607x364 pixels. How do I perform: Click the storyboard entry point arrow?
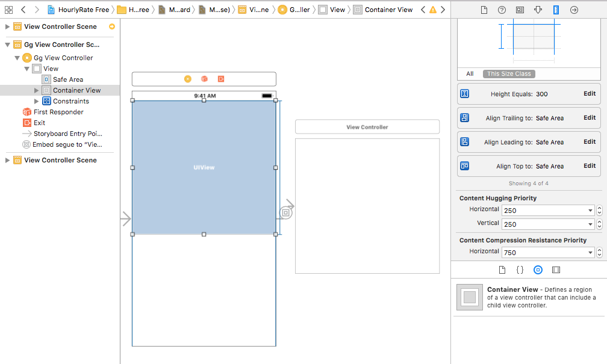click(126, 218)
